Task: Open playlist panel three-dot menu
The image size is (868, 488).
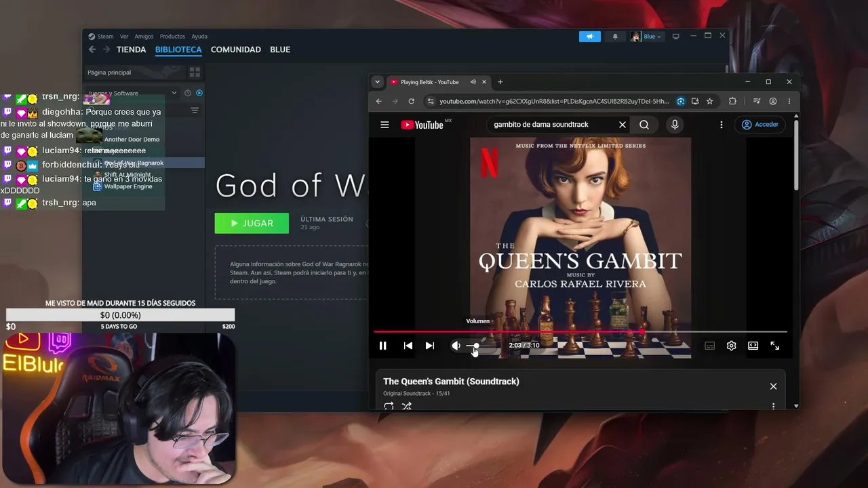Action: click(x=773, y=406)
